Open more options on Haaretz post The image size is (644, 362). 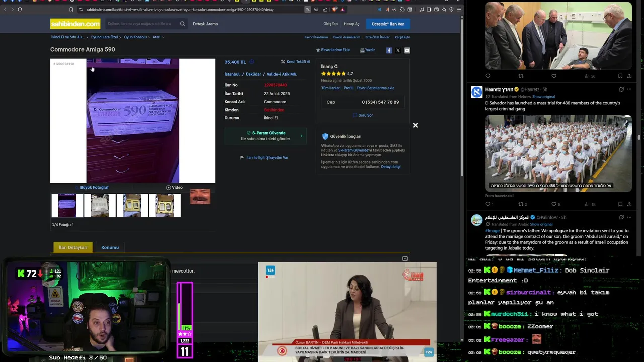(x=629, y=89)
